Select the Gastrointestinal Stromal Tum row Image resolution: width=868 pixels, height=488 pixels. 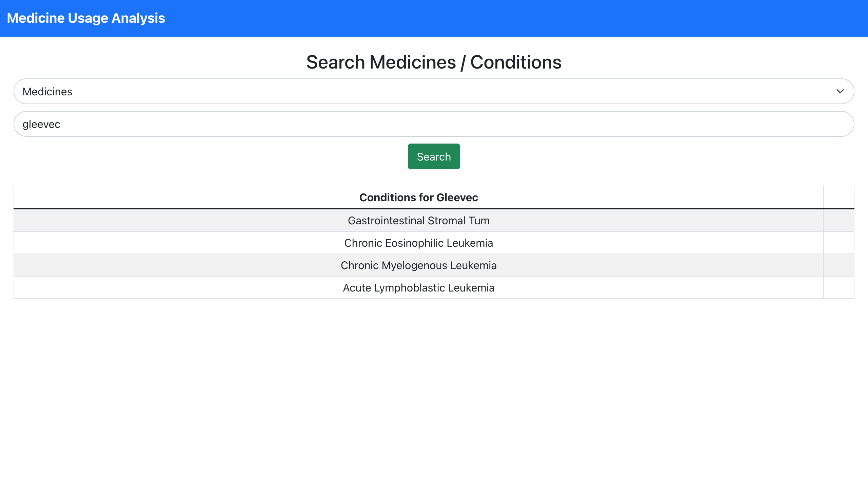coord(418,221)
